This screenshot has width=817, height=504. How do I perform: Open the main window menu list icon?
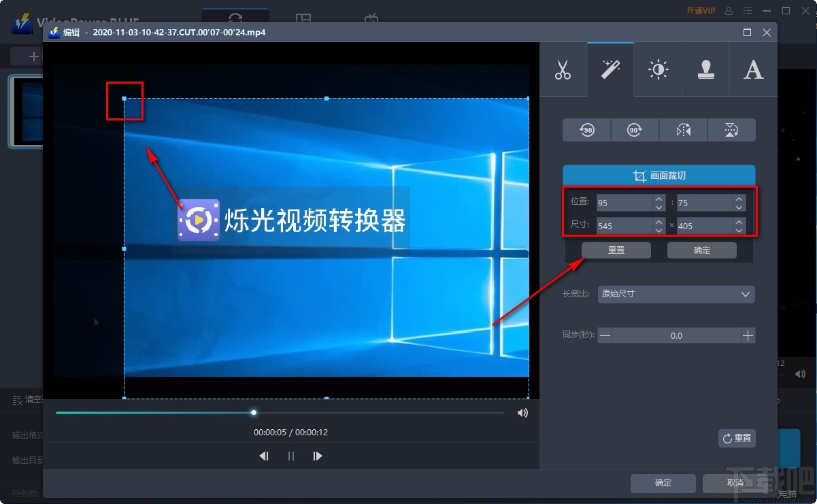[x=748, y=11]
